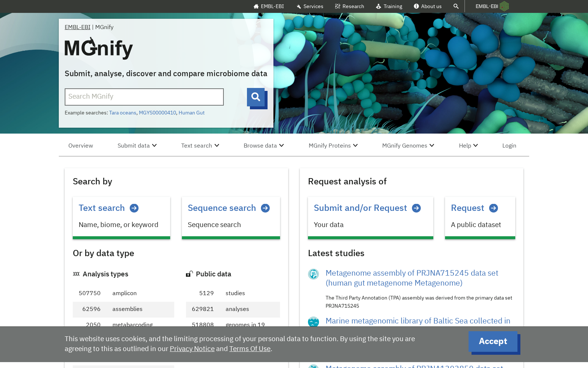This screenshot has height=368, width=588.
Task: Open Metagenome assembly of PRJNA715245 study
Action: [x=412, y=278]
